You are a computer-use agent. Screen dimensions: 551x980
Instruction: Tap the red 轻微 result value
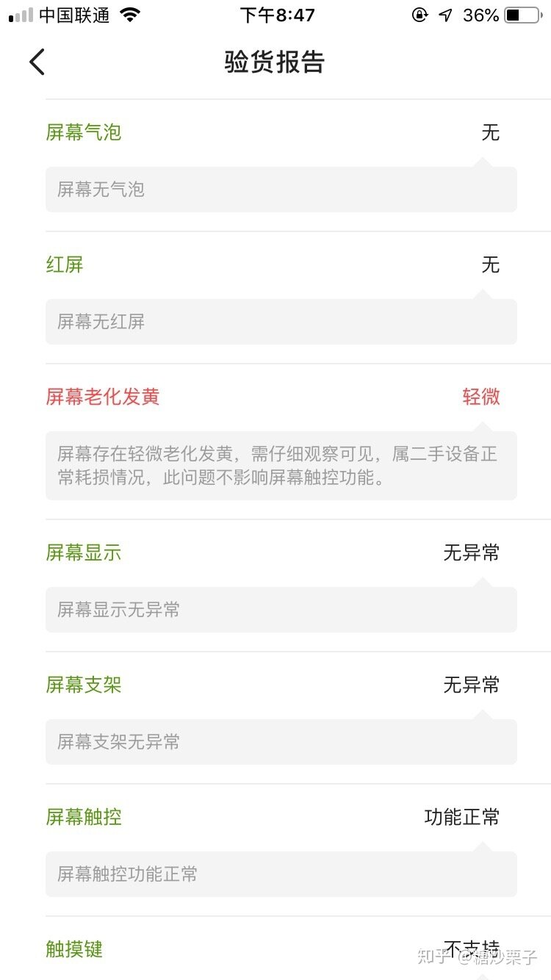(481, 397)
